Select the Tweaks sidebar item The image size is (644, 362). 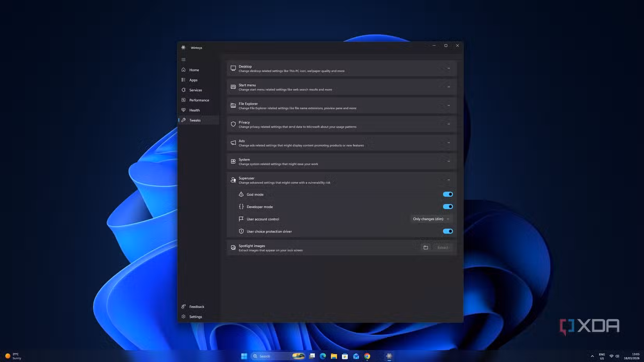[198, 120]
